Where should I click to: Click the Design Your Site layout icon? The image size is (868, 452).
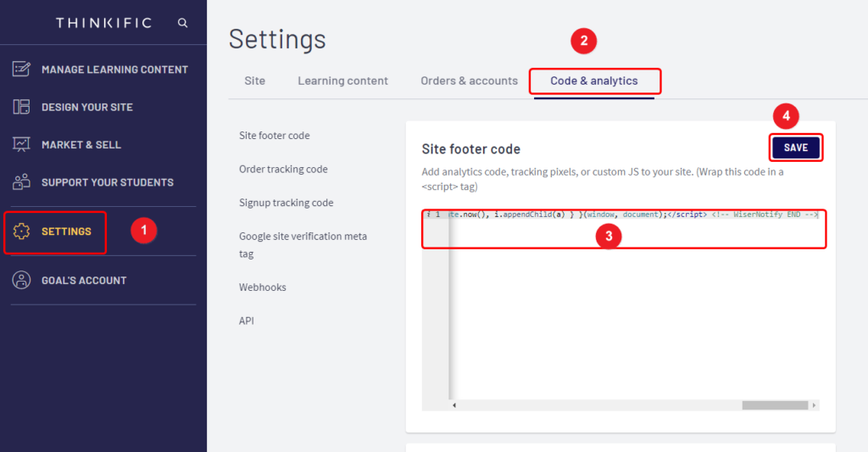[x=21, y=107]
